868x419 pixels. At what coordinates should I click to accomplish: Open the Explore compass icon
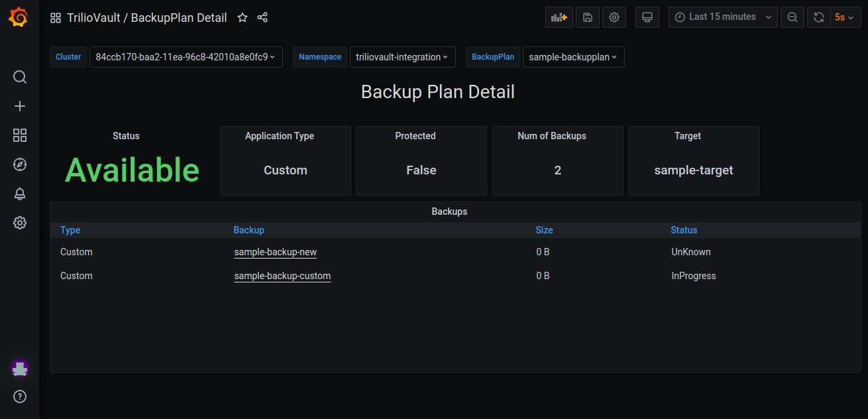[x=20, y=164]
